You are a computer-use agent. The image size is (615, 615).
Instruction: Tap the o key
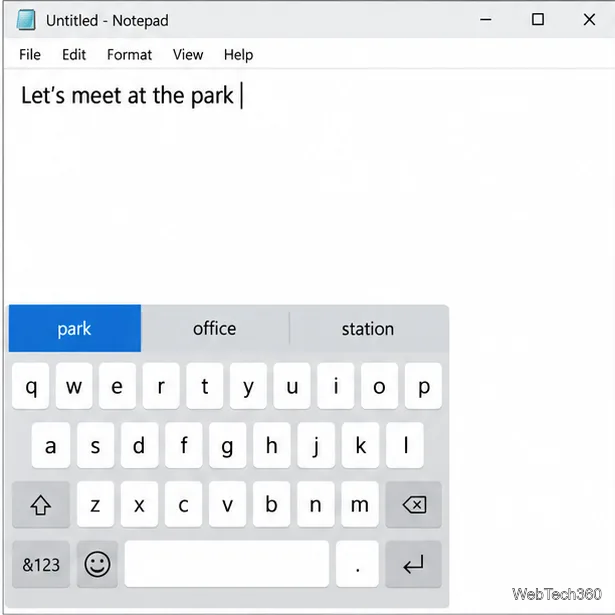click(x=379, y=386)
